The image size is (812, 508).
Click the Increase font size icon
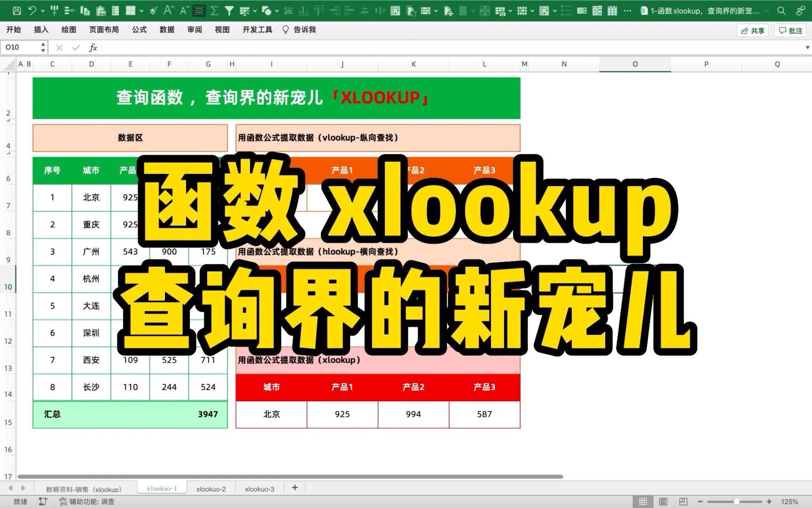pos(169,10)
